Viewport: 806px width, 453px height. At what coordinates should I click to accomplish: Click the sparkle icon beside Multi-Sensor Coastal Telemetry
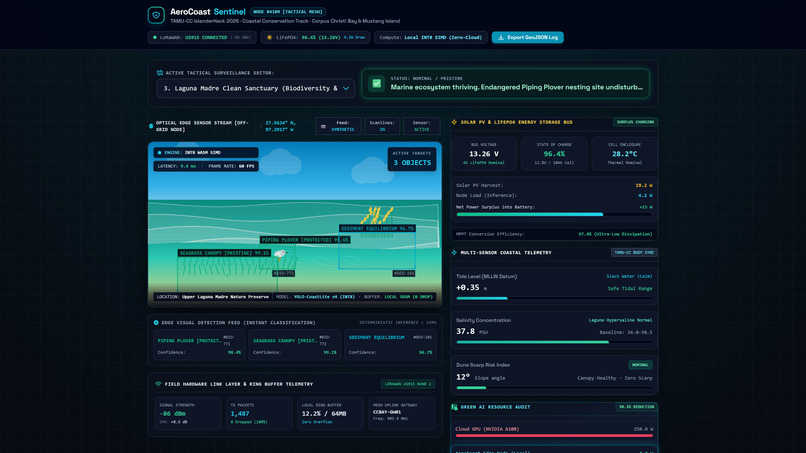click(454, 252)
